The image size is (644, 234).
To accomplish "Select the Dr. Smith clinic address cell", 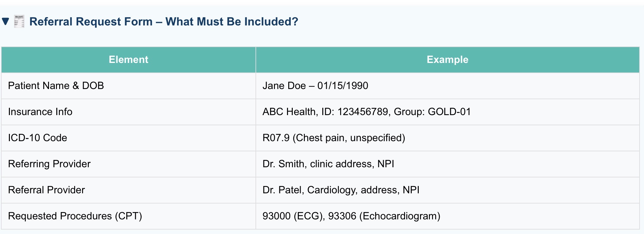I will [x=447, y=164].
